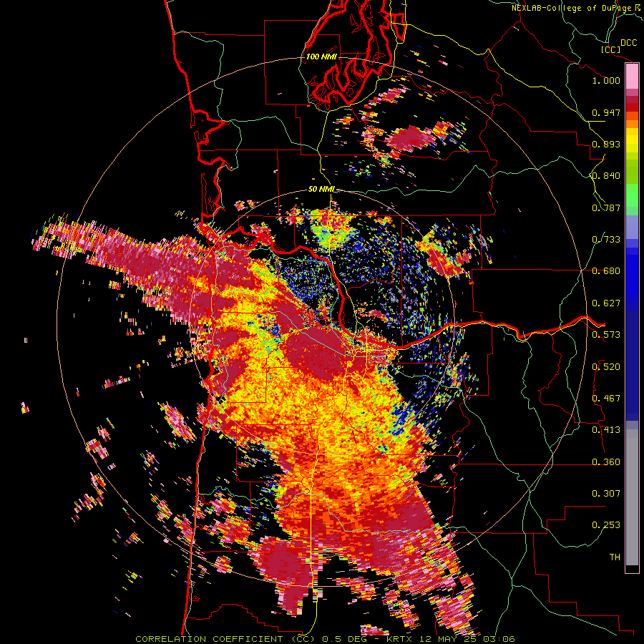The width and height of the screenshot is (644, 644).
Task: Click the 0.947 value on the color scale
Action: click(x=606, y=112)
